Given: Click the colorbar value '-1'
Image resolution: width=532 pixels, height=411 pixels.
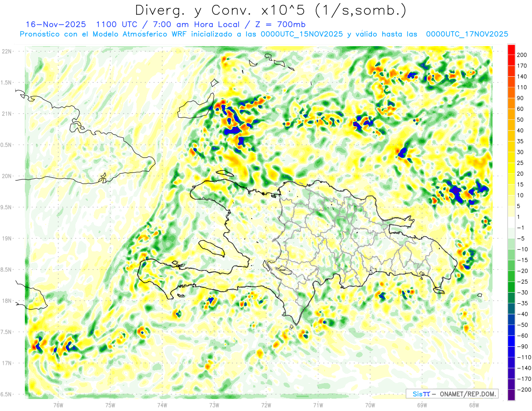Looking at the screenshot, I should [521, 227].
